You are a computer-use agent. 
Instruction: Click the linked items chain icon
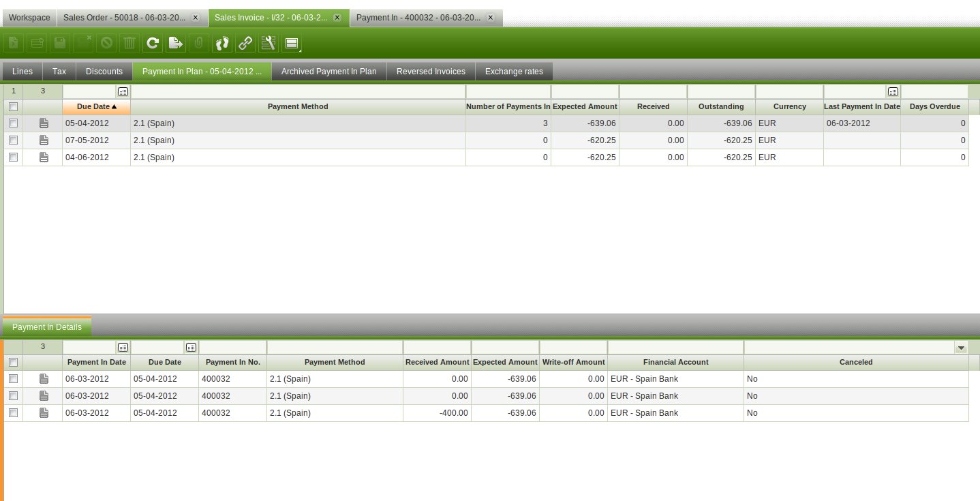(245, 44)
